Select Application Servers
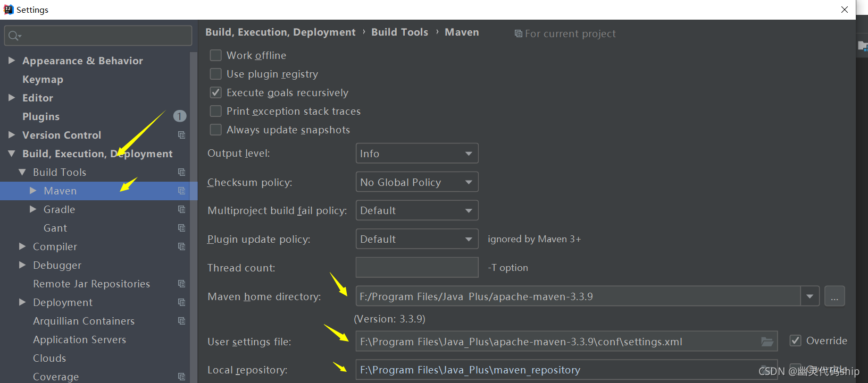The image size is (868, 383). [80, 339]
